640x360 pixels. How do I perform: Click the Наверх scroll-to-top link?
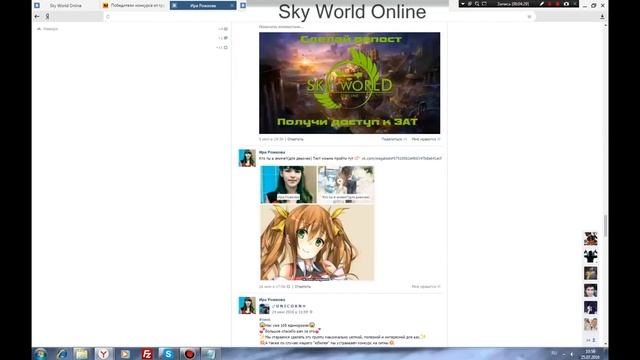(x=48, y=29)
